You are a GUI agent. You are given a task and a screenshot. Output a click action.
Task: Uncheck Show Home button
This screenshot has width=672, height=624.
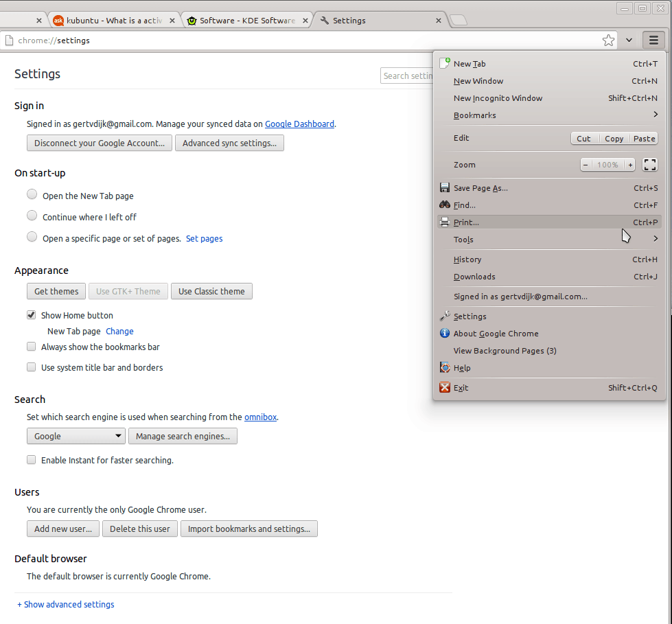pos(32,315)
